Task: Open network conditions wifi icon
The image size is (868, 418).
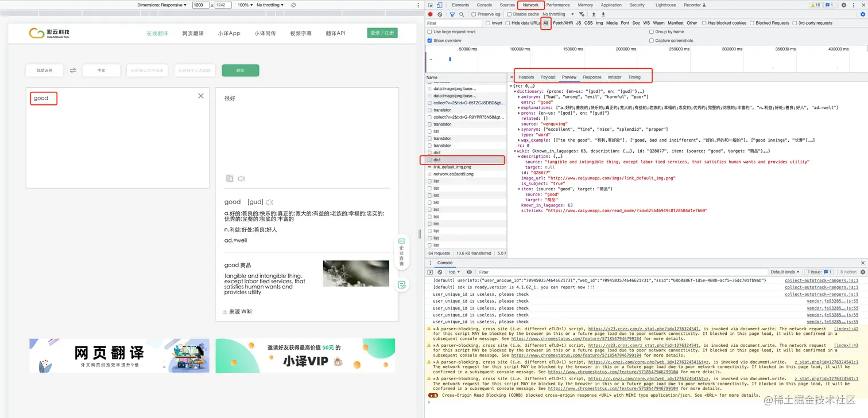Action: [582, 14]
